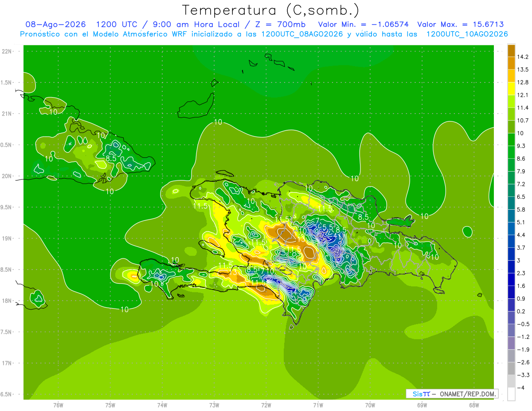Click the 'Valor Min. = -1.06574' readout
This screenshot has height=411, width=532.
[364, 24]
